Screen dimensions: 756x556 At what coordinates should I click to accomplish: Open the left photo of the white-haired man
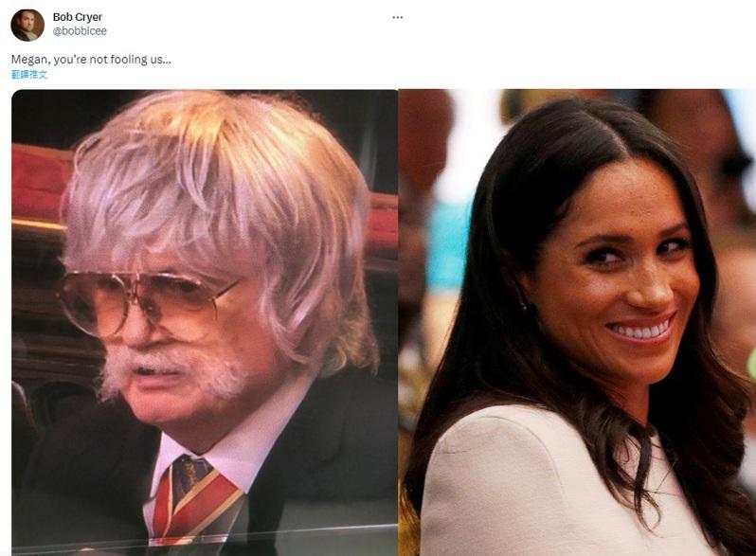click(205, 322)
